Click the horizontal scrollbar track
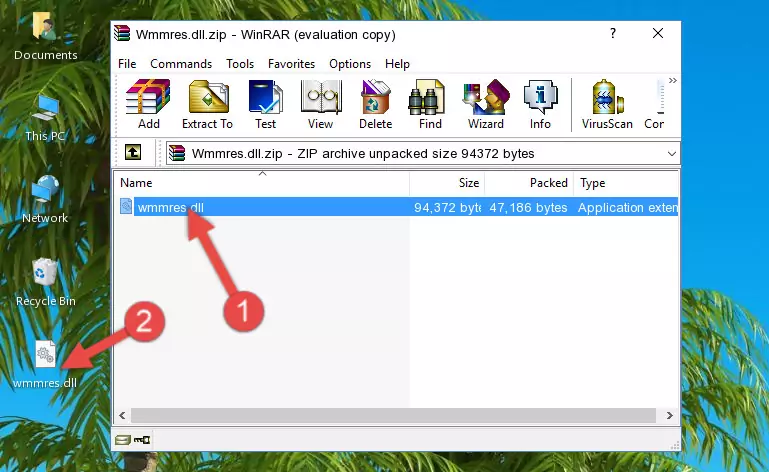The image size is (769, 472). pos(393,416)
